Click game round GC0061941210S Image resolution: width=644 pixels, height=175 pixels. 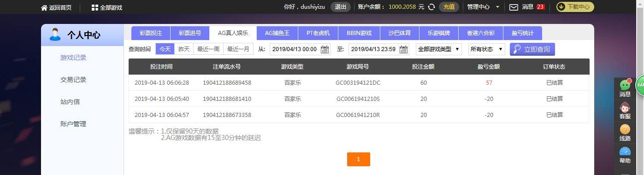point(358,99)
